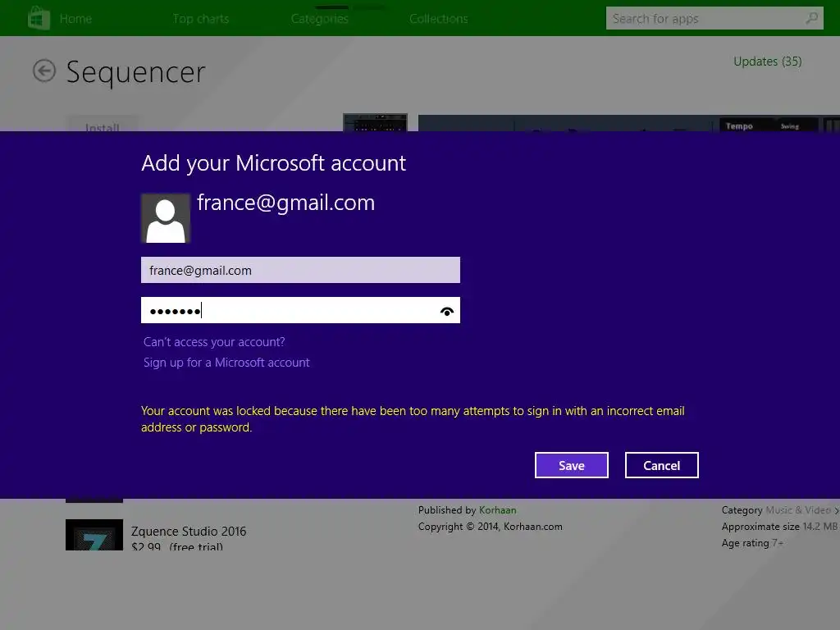The image size is (840, 630).
Task: Click the Age rating 7+ text
Action: pos(752,543)
